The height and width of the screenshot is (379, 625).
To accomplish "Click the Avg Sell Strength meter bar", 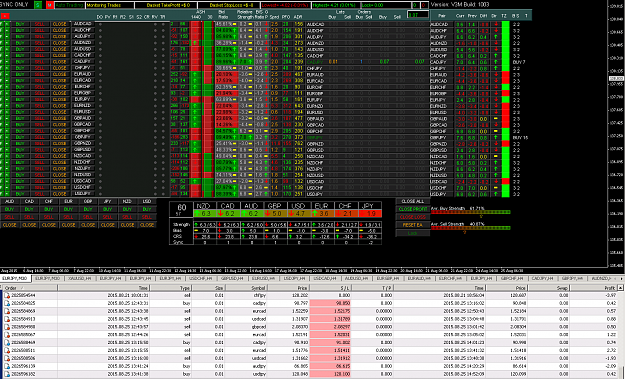I will coord(470,228).
